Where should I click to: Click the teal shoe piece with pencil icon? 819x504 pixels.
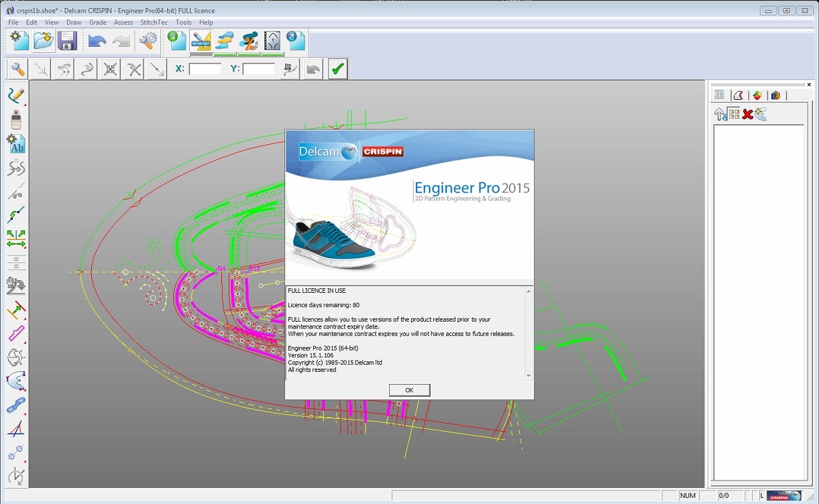(x=249, y=41)
